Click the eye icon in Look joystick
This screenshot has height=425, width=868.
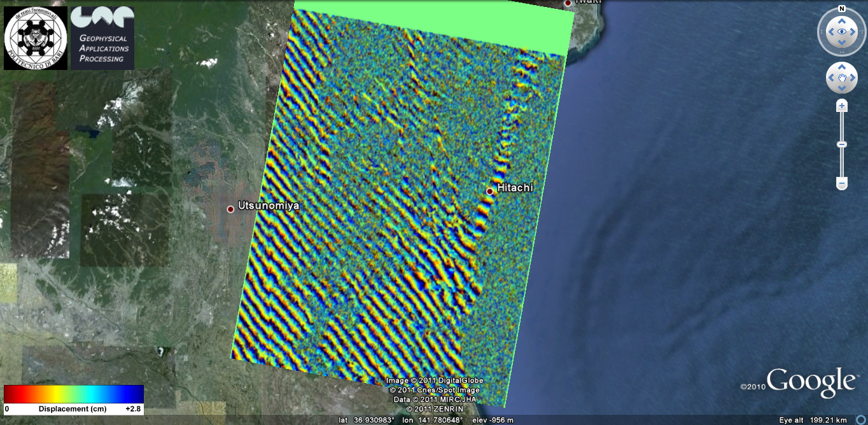841,31
